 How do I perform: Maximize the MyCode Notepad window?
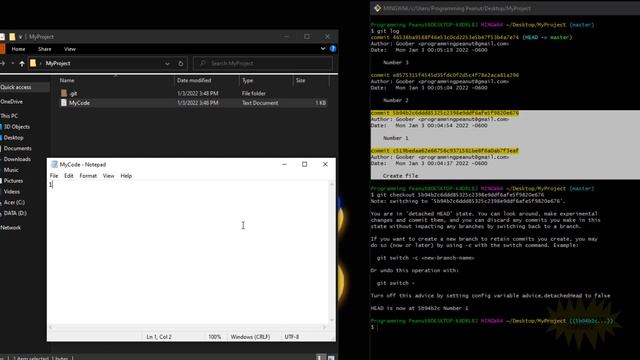pos(304,164)
